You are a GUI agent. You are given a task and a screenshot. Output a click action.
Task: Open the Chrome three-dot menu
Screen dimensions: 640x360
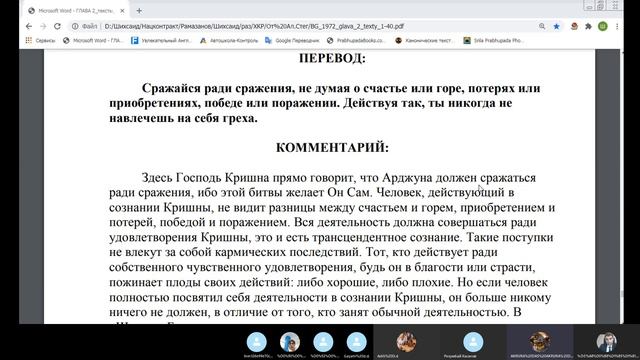point(617,26)
